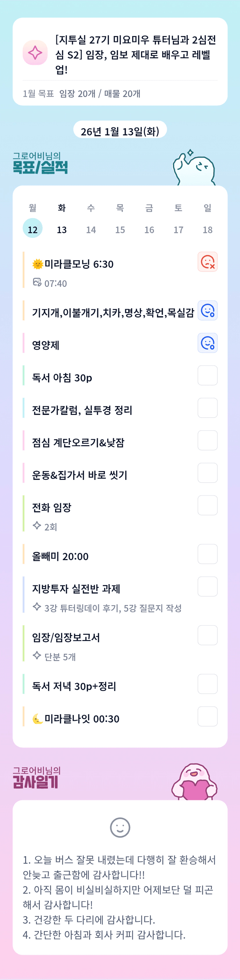The height and width of the screenshot is (980, 240).
Task: Check the 독서 아침 30p checkbox
Action: click(207, 376)
